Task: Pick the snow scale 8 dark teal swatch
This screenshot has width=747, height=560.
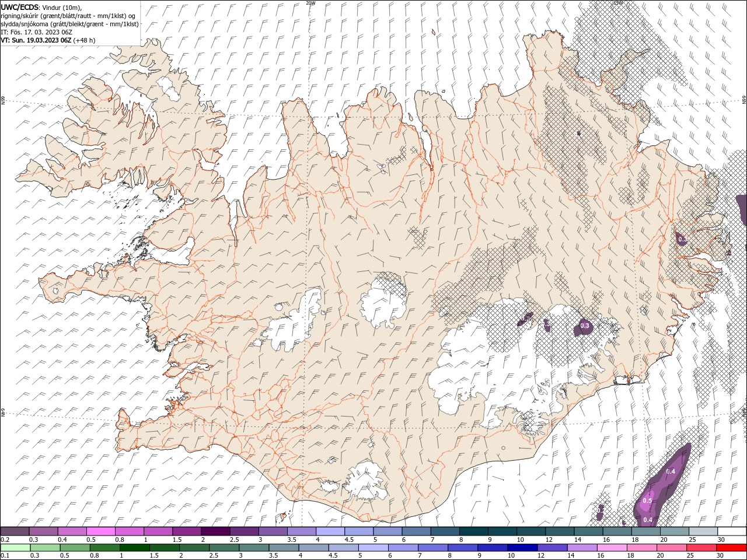Action: click(x=474, y=531)
